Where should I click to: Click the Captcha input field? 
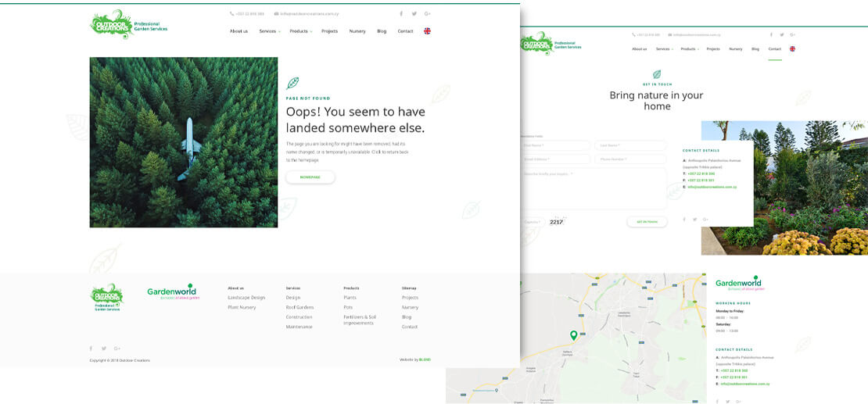(x=533, y=222)
